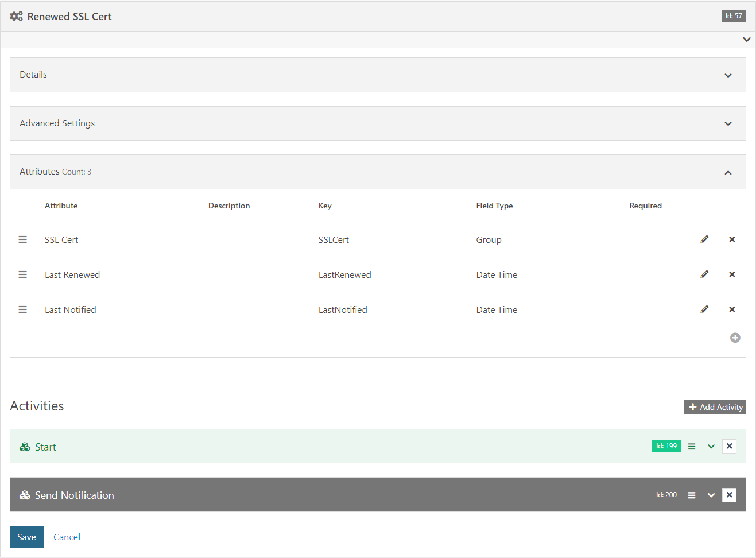Viewport: 756px width, 558px height.
Task: Edit the SSL Cert attribute with pencil icon
Action: click(704, 239)
